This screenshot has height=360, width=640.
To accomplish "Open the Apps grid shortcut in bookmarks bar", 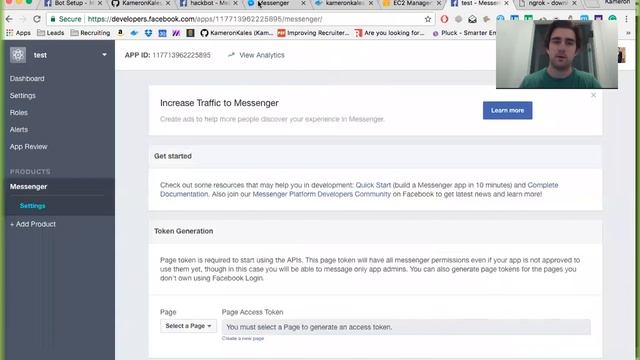I will point(18,33).
